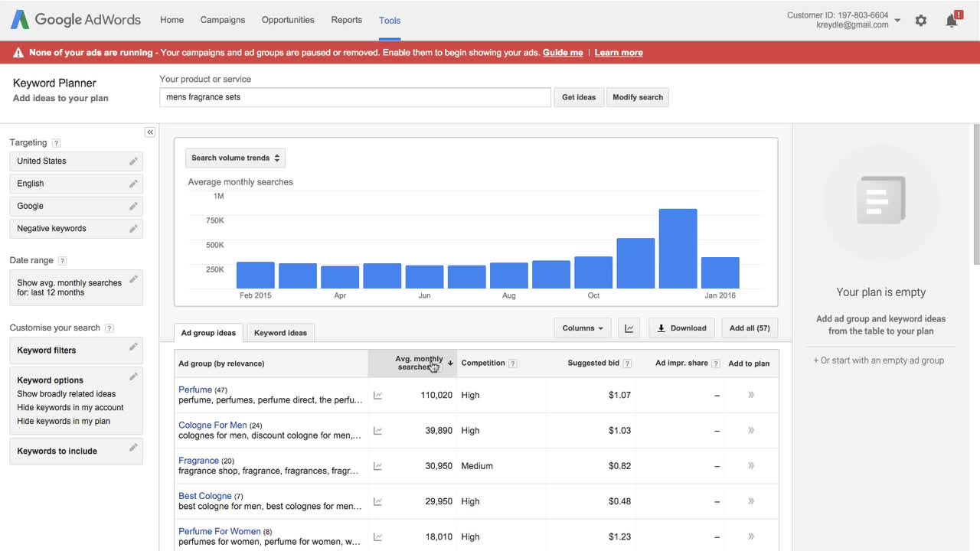Add Best Cologne to plan
Screen dimensions: 980x551
[x=751, y=501]
